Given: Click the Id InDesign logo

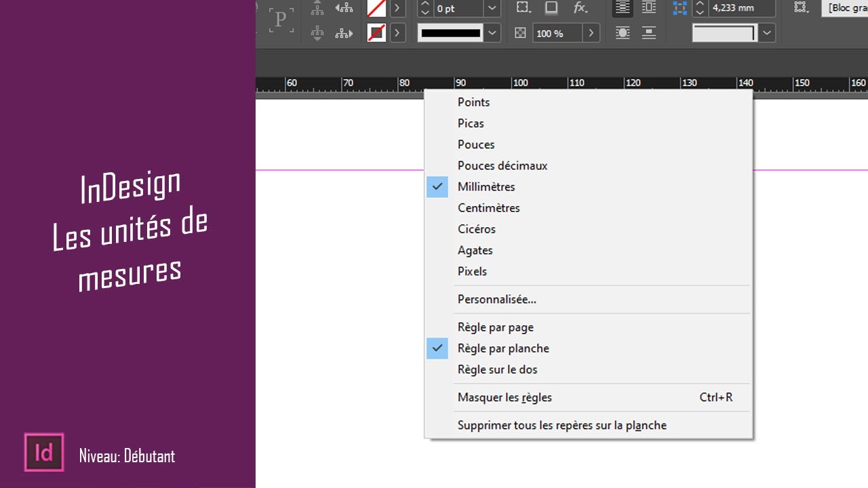Looking at the screenshot, I should pos(44,452).
